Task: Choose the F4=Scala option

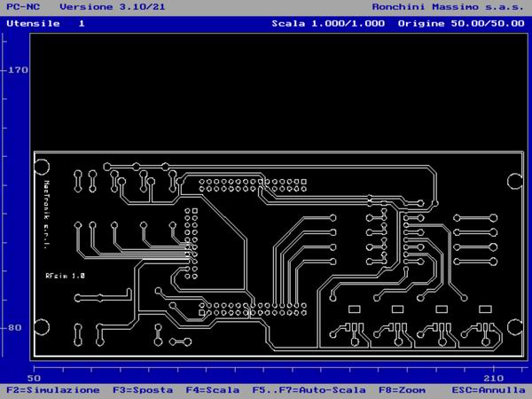Action: click(x=212, y=389)
